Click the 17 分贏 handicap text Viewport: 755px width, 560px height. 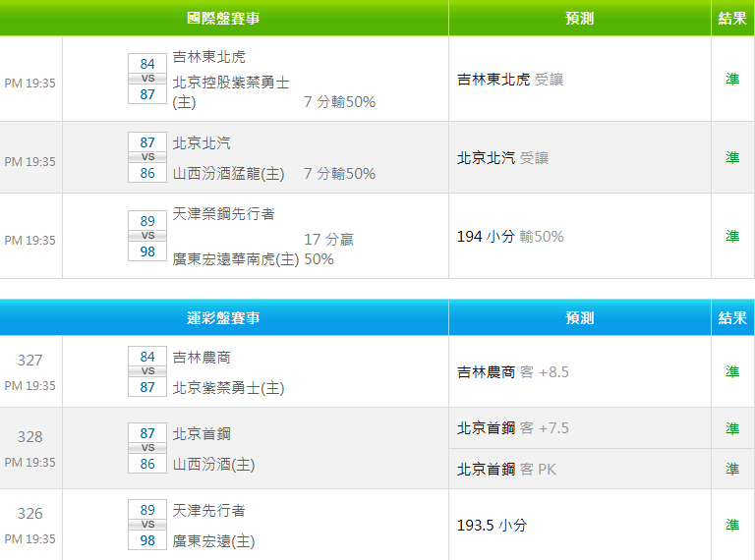click(329, 239)
